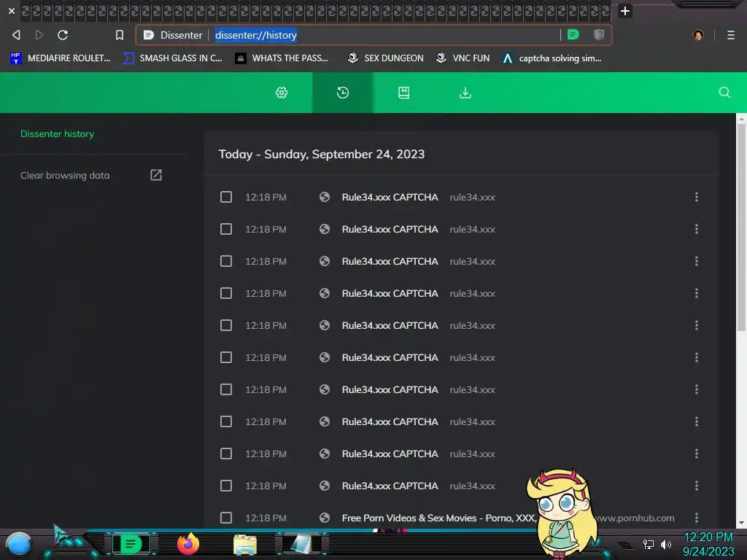Image resolution: width=747 pixels, height=560 pixels.
Task: Click the scrollbar down arrow
Action: click(741, 523)
